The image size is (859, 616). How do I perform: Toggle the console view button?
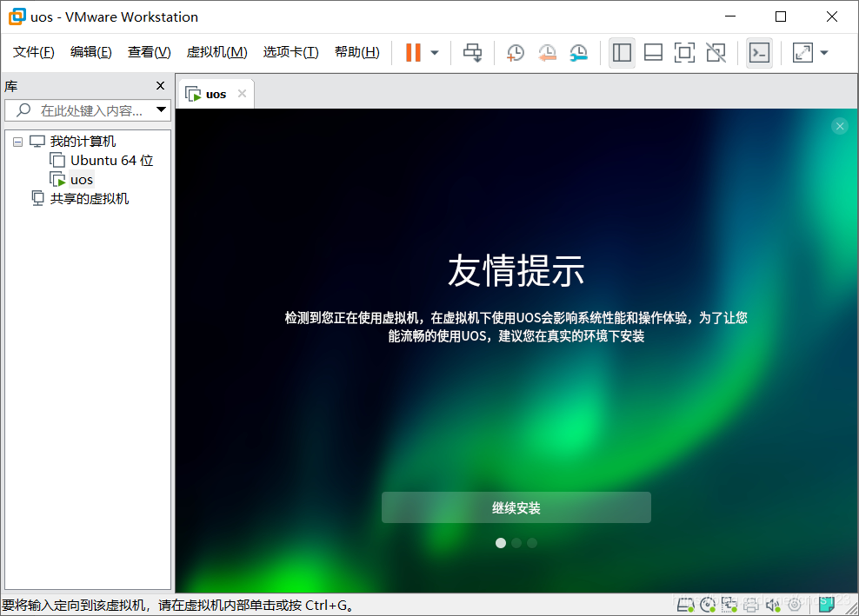pos(759,53)
